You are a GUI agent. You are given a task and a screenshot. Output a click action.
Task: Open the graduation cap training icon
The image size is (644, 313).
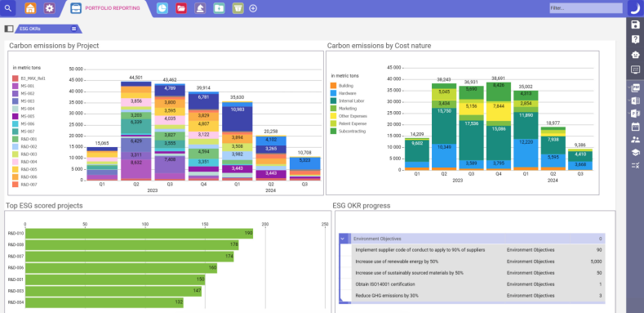tap(635, 153)
